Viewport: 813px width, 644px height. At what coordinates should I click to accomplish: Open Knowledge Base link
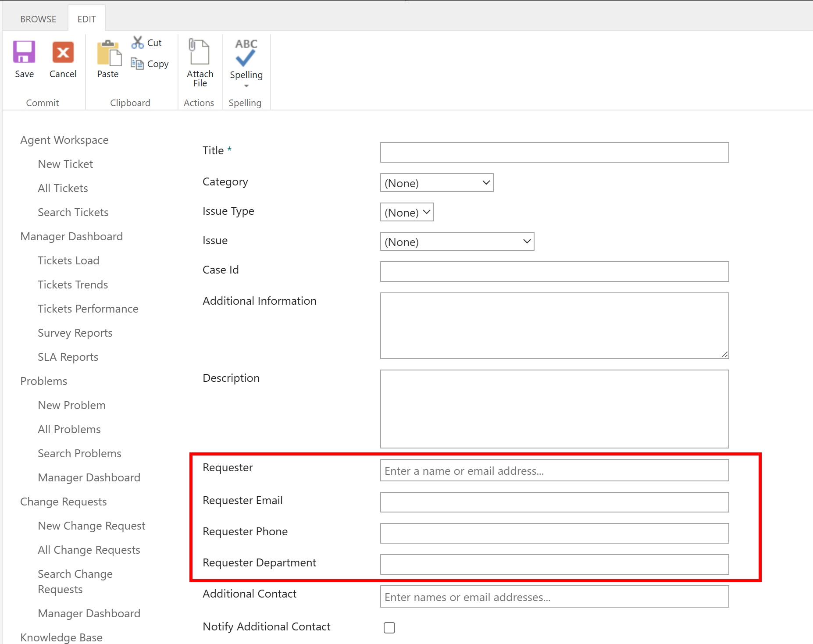click(x=61, y=637)
